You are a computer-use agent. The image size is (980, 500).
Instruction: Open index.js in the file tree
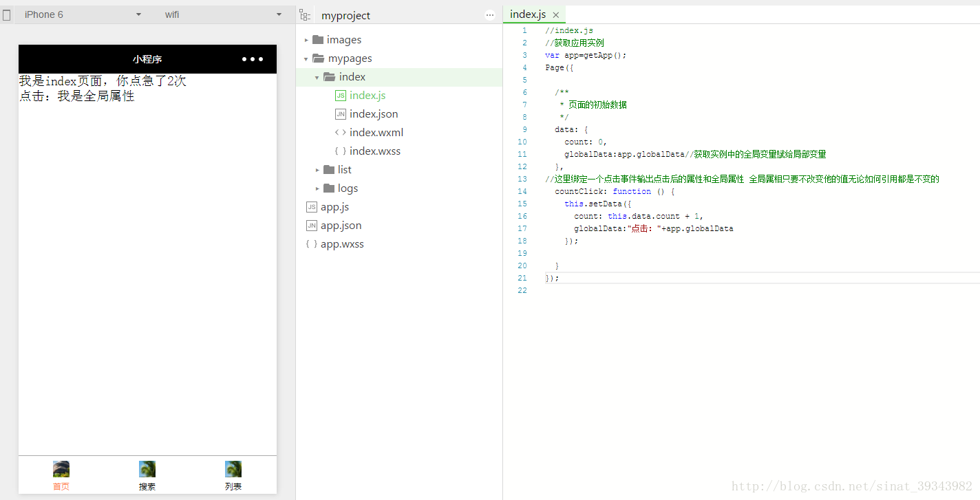coord(367,96)
